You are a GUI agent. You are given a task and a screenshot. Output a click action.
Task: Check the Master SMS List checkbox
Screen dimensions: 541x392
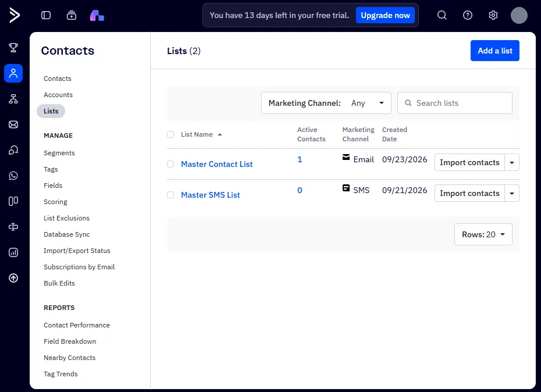[170, 195]
